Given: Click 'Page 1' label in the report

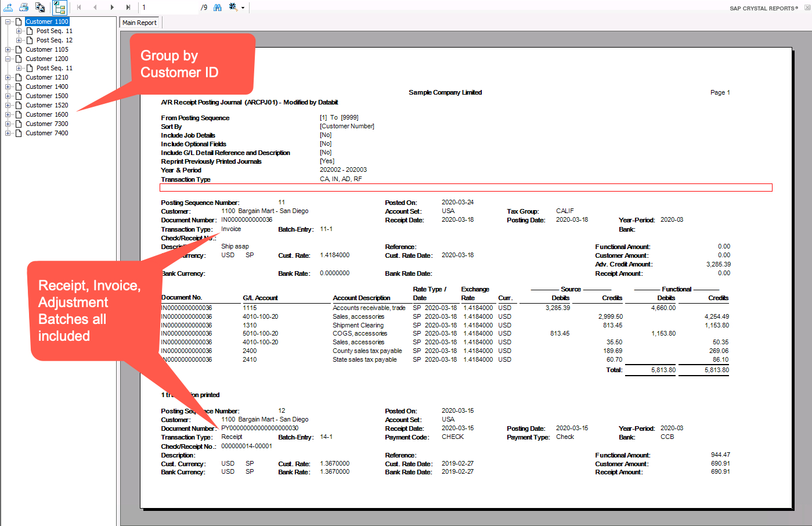Looking at the screenshot, I should pyautogui.click(x=720, y=92).
